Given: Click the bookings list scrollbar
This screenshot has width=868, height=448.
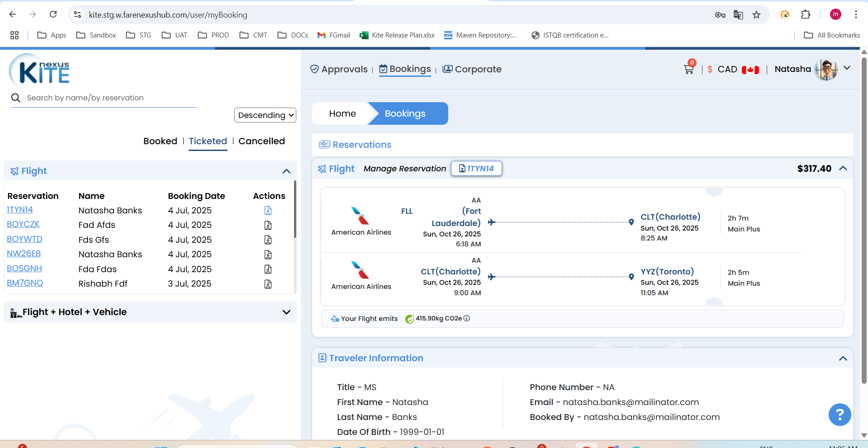Looking at the screenshot, I should point(295,209).
